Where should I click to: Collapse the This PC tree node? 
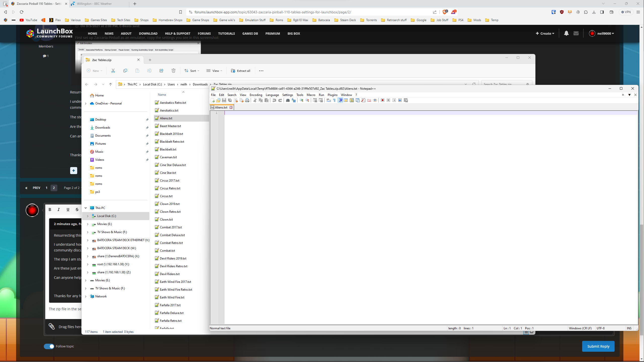[x=86, y=208]
